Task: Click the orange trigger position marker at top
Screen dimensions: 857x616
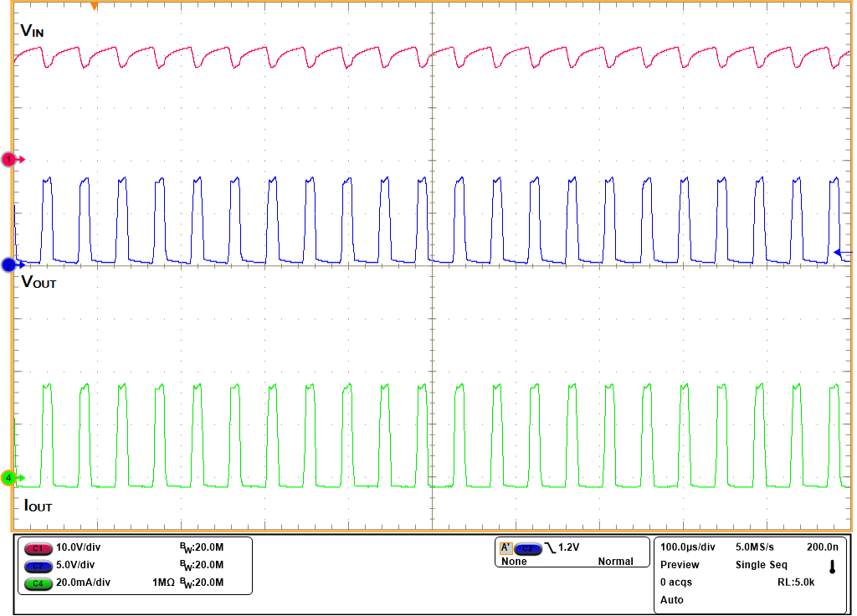Action: point(95,7)
